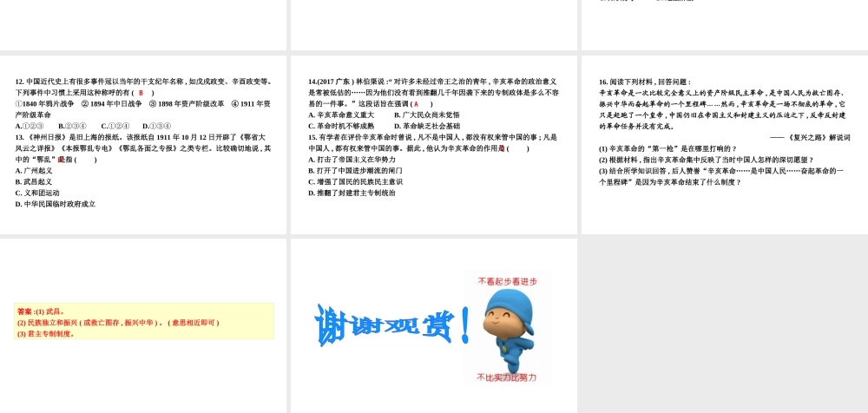Select option B.②③④ under question 12
868x413 pixels.
[x=72, y=126]
